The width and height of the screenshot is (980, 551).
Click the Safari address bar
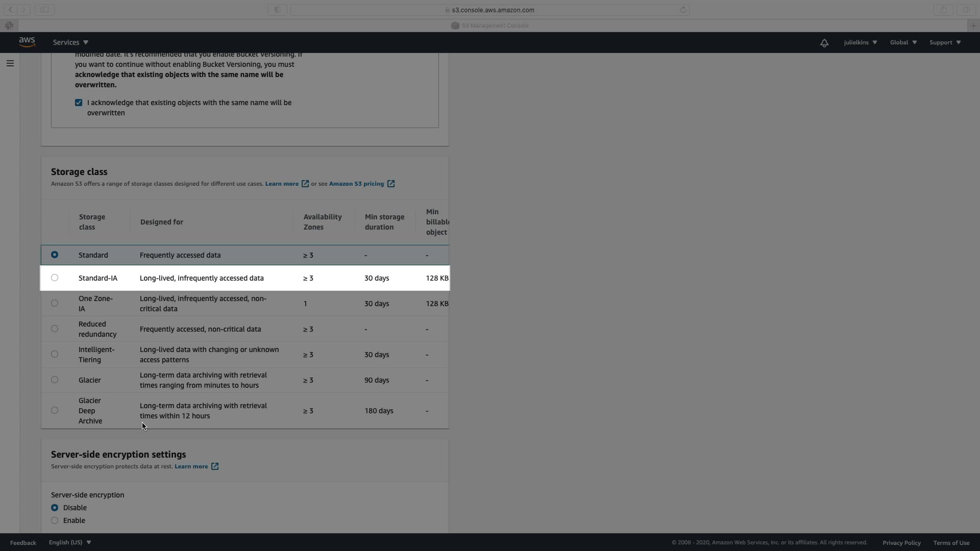coord(490,9)
